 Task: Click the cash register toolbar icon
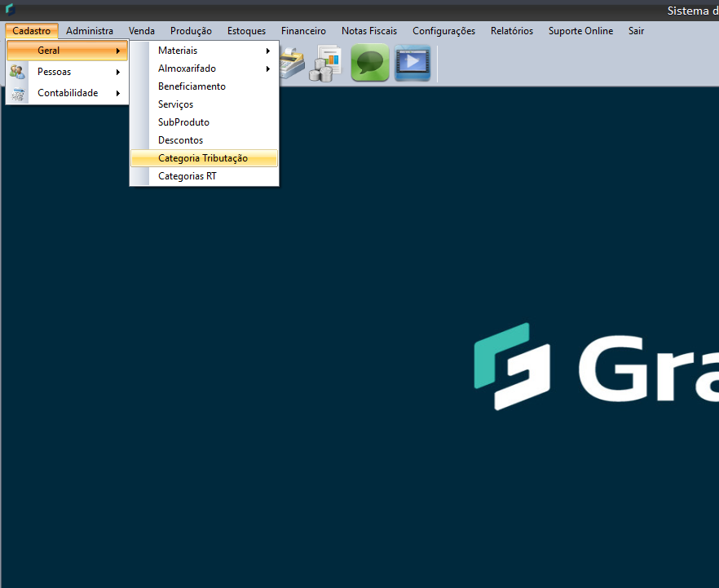click(292, 64)
